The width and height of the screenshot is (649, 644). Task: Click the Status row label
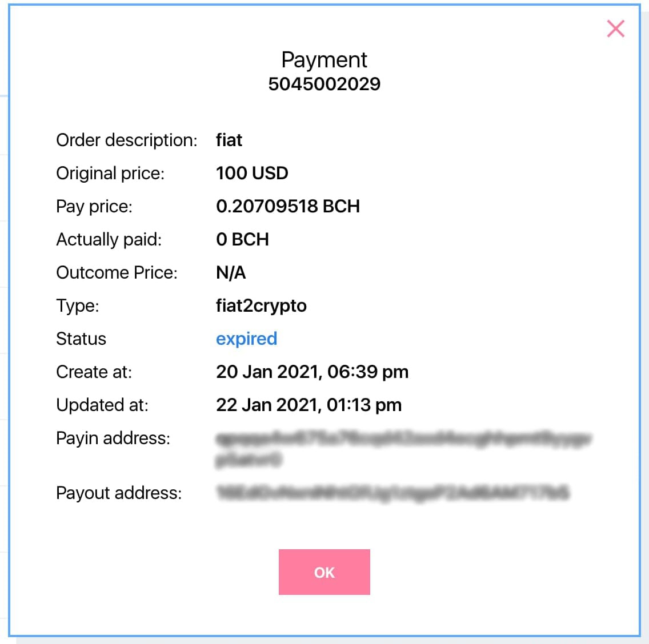81,339
